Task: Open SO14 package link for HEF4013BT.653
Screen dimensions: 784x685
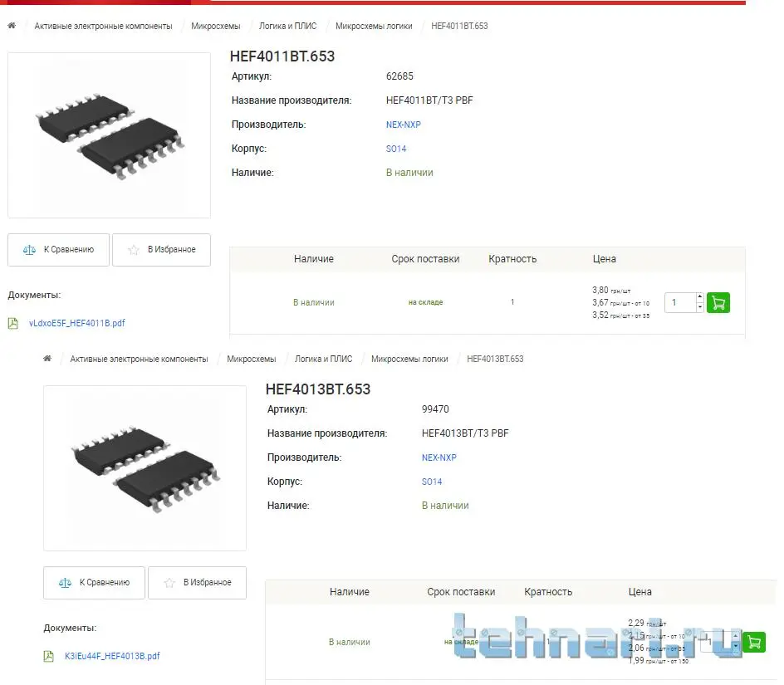Action: click(432, 482)
